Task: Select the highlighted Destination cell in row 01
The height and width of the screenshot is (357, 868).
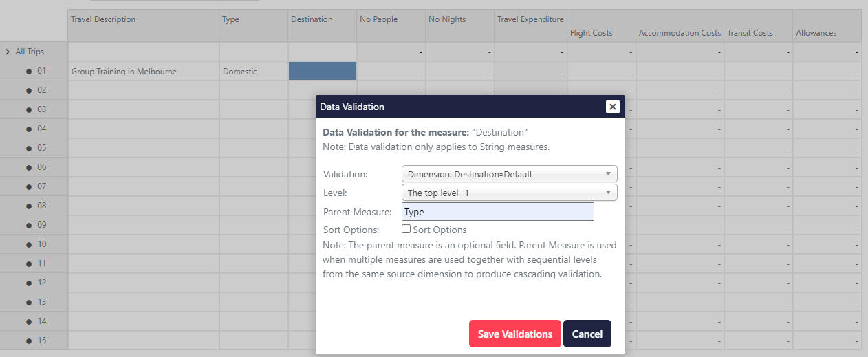Action: point(322,71)
